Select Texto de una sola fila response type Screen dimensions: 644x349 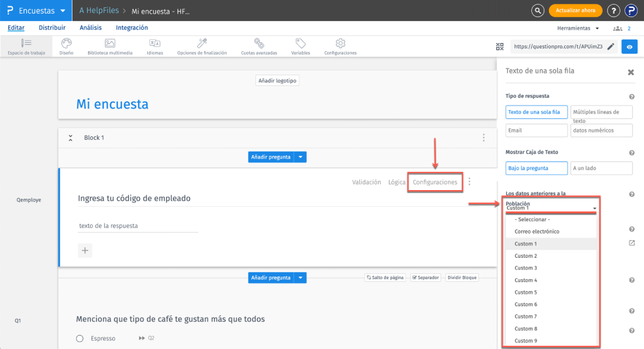(537, 112)
